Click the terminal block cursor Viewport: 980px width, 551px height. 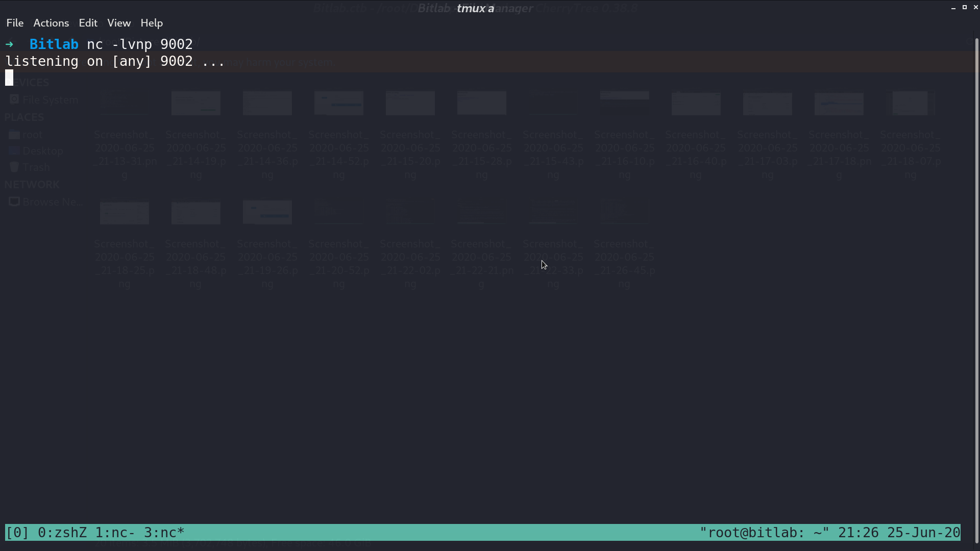pos(9,78)
